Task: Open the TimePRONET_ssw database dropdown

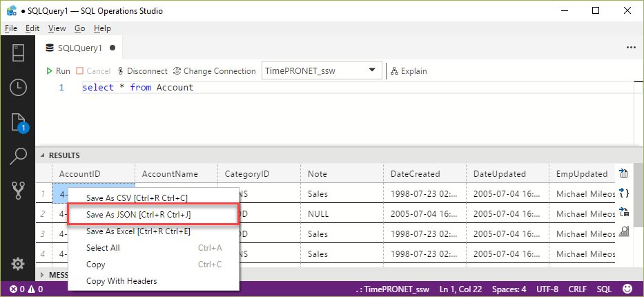Action: (x=322, y=70)
